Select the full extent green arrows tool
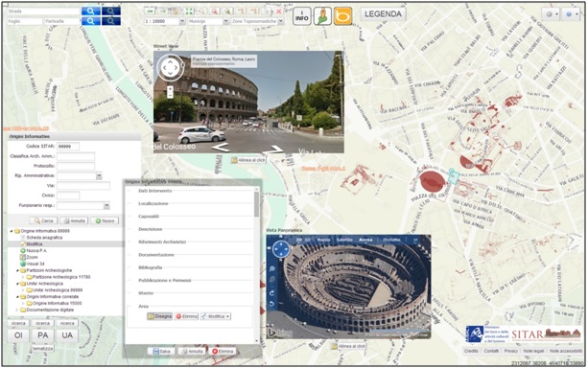Image resolution: width=588 pixels, height=368 pixels. pyautogui.click(x=189, y=11)
